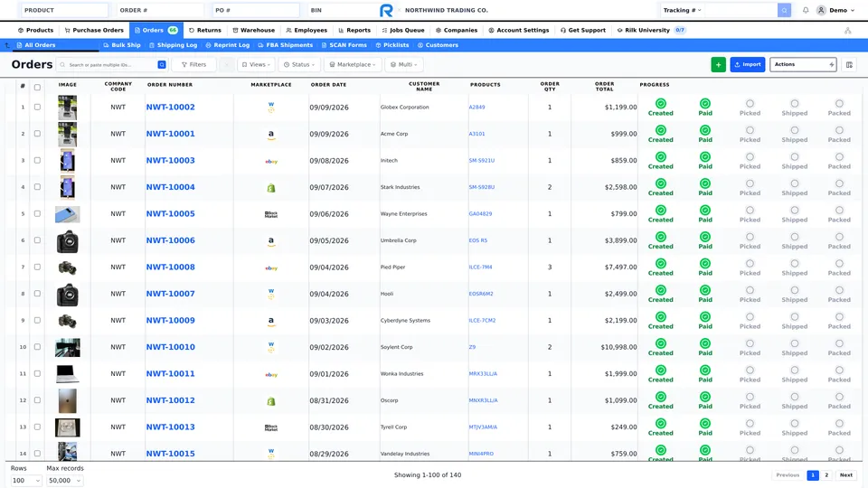Viewport: 868px width, 488px height.
Task: Open Purchase Orders in the nav bar
Action: [x=94, y=31]
